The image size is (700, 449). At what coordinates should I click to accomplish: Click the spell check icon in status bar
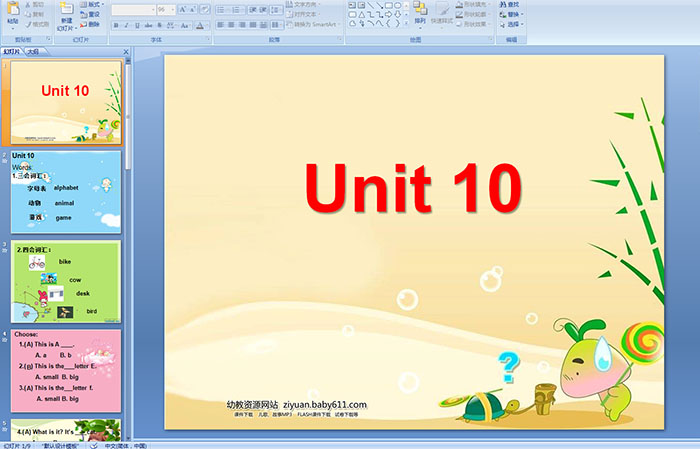tap(94, 445)
